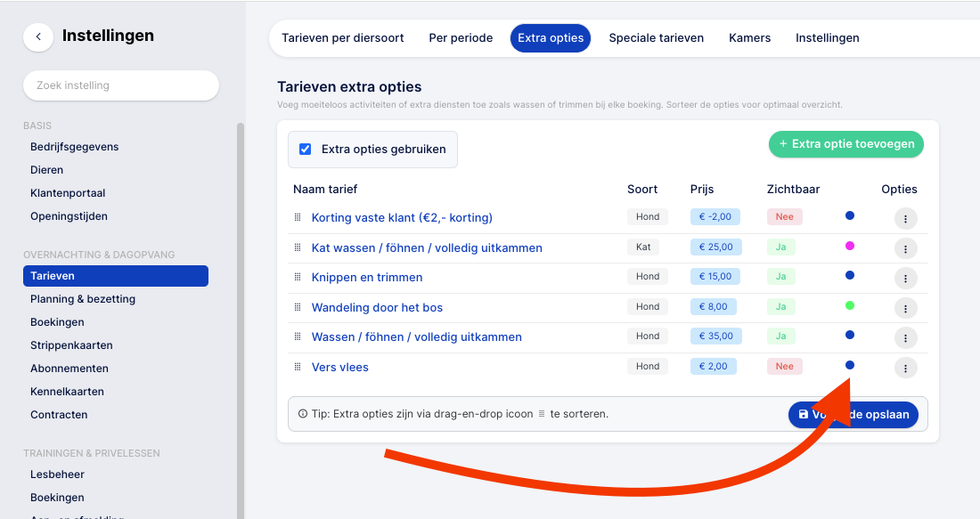Click Extra optie toevoegen button
This screenshot has width=980, height=519.
pos(845,143)
